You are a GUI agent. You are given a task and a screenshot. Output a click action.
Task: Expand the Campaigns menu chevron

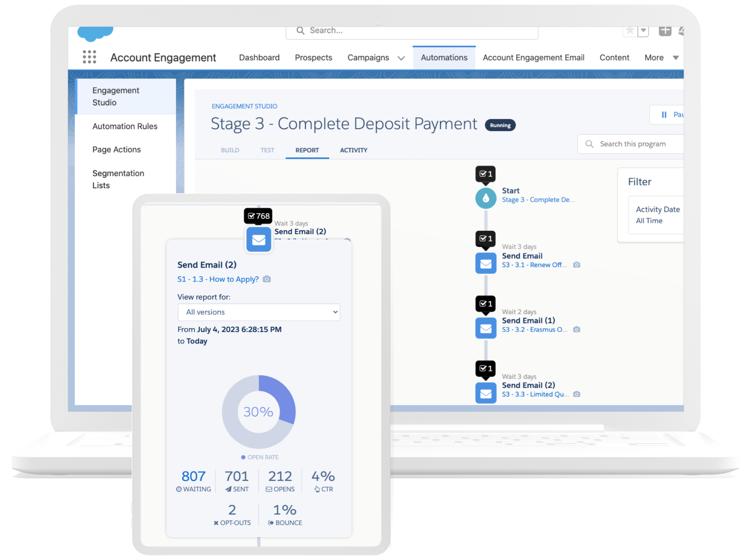point(401,58)
